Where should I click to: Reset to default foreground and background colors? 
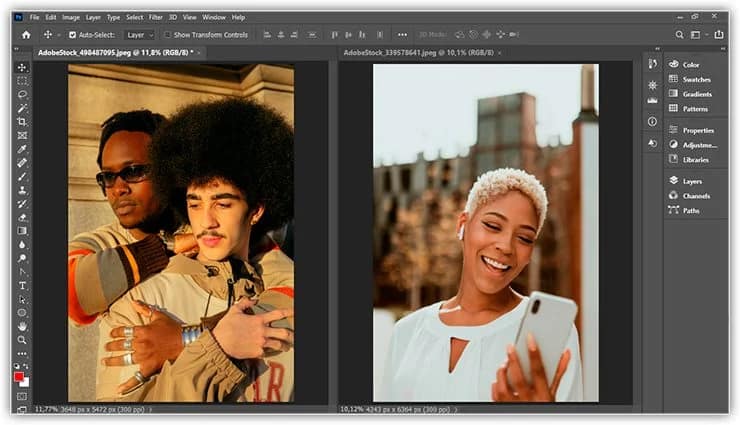[17, 366]
